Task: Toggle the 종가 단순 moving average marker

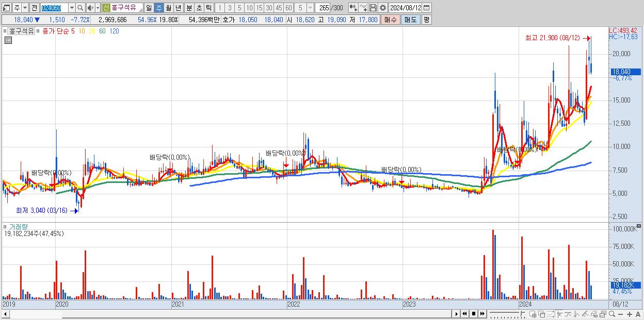Action: coord(38,31)
